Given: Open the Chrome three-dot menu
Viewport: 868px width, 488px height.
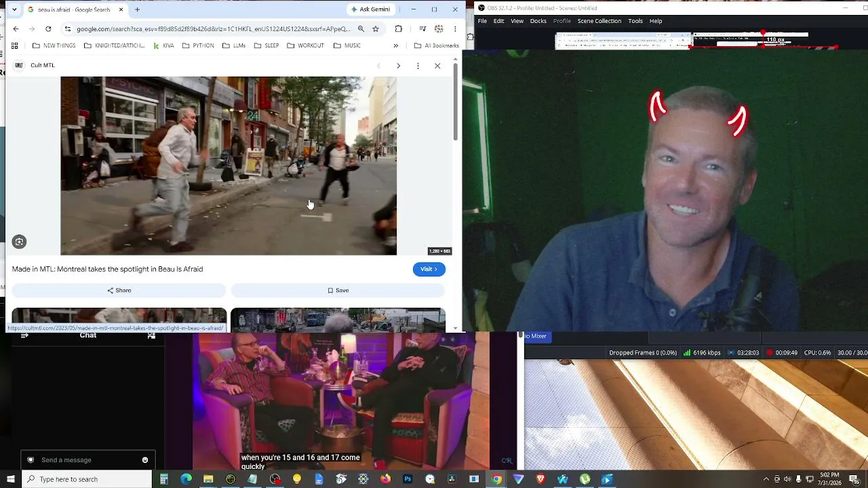Looking at the screenshot, I should coord(455,29).
